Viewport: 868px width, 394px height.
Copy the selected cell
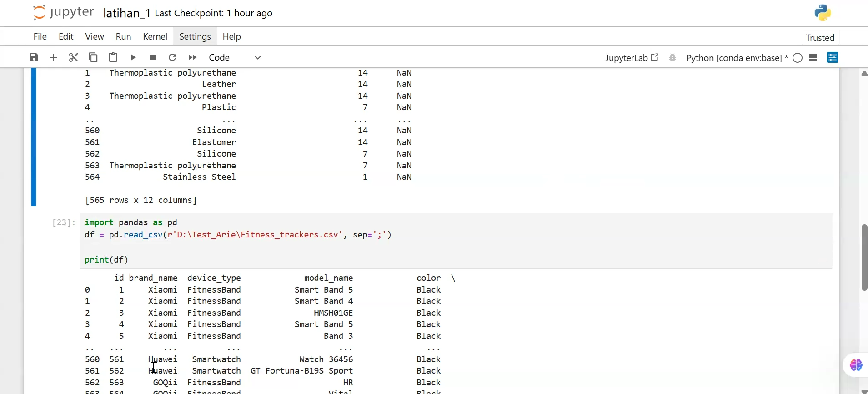(x=93, y=57)
